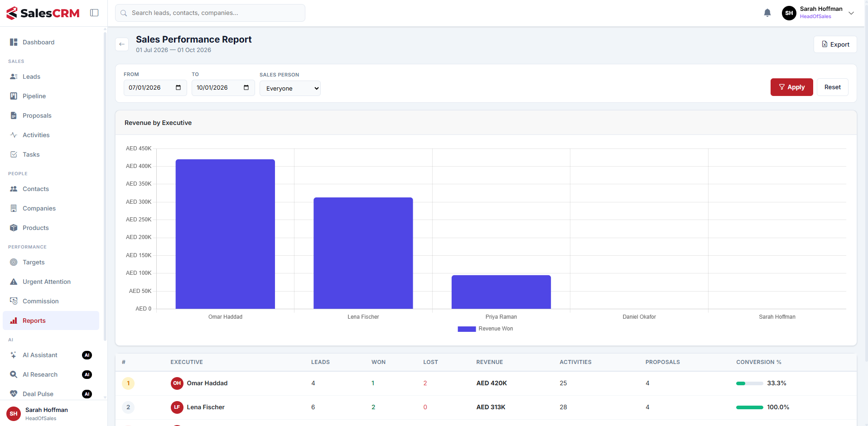The width and height of the screenshot is (868, 426).
Task: Click Omar Haddad in the executive table
Action: tap(207, 383)
